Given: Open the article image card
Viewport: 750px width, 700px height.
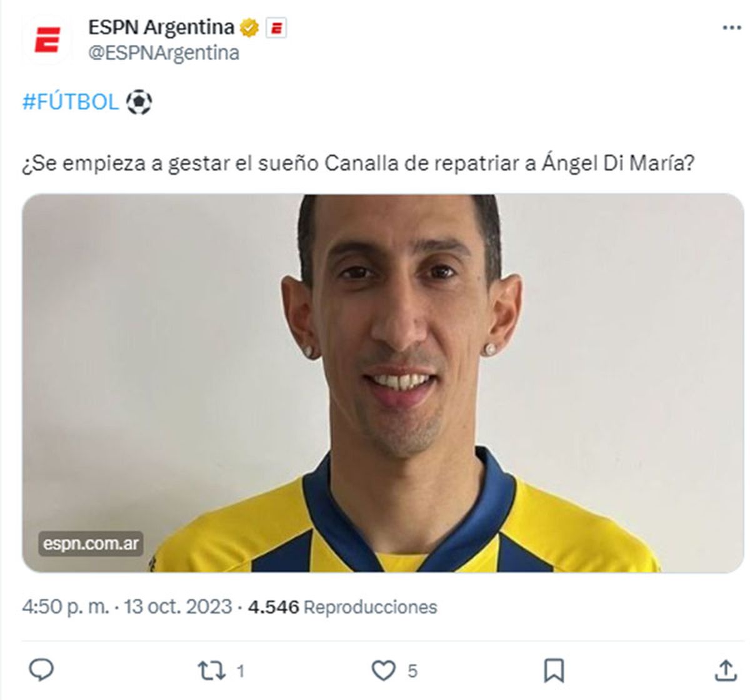Looking at the screenshot, I should (382, 382).
